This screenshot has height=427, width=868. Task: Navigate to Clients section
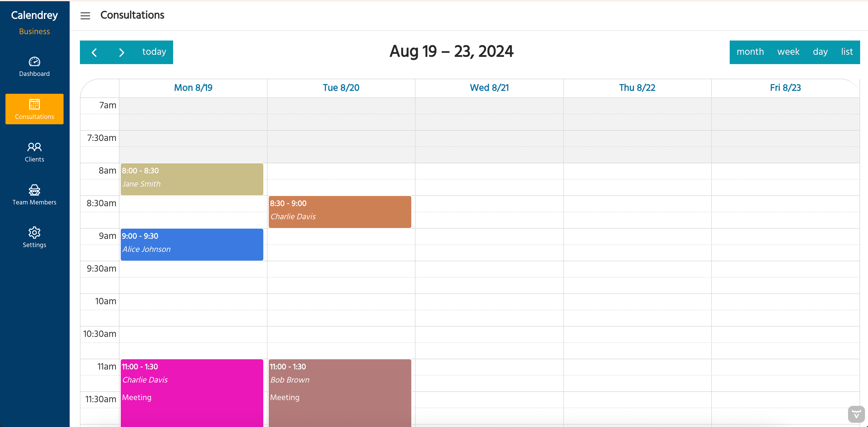(34, 152)
